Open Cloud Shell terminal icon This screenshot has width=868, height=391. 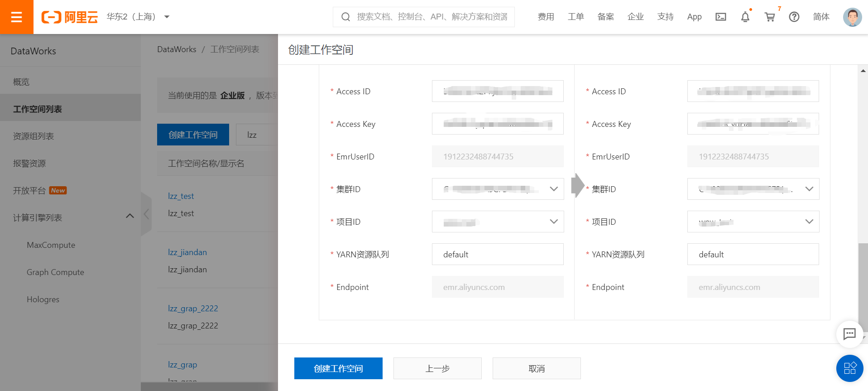(x=720, y=17)
